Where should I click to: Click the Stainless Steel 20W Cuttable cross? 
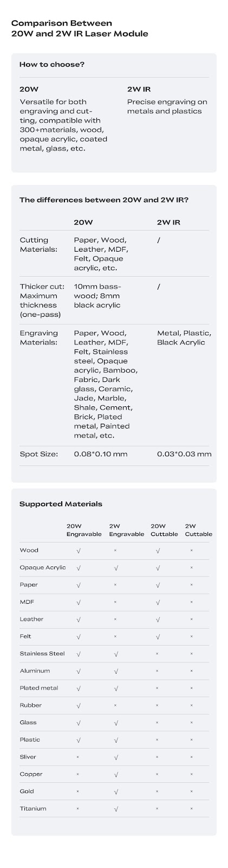coord(157,654)
